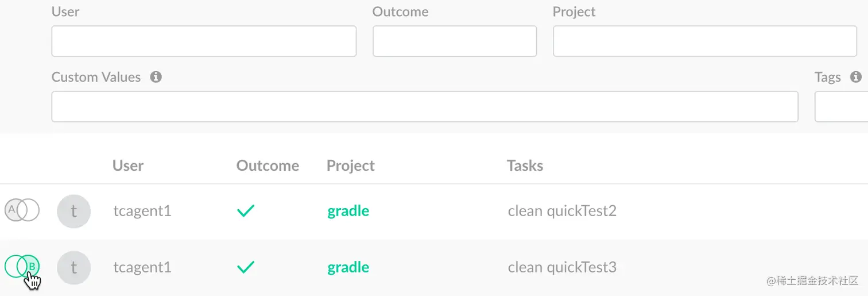Click the Outcome column header
The image size is (868, 296).
[x=268, y=166]
